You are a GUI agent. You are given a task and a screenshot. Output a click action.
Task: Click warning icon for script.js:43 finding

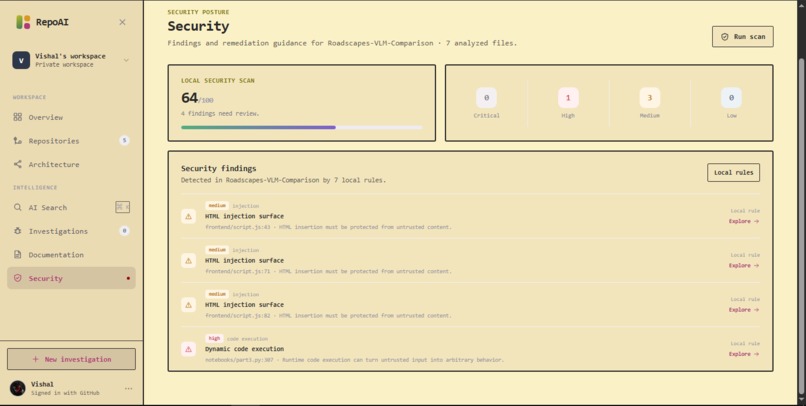pos(189,216)
